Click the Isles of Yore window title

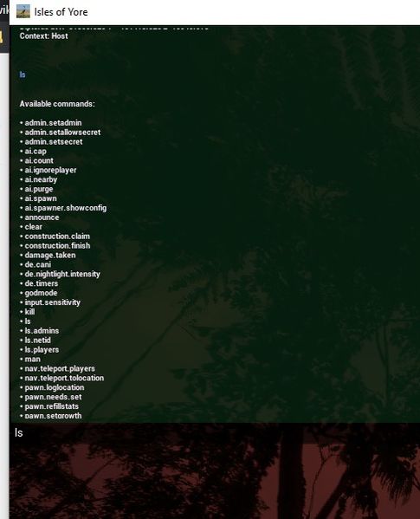click(61, 12)
